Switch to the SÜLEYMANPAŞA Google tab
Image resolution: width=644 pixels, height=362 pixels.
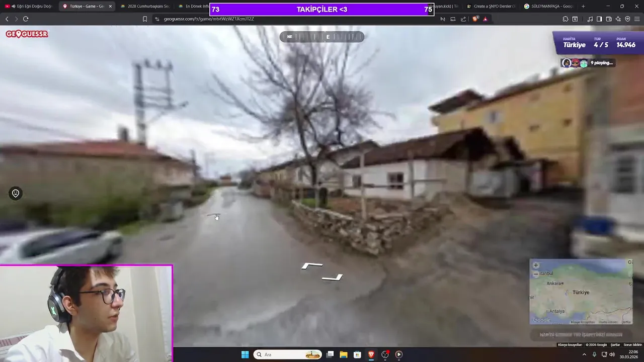548,6
